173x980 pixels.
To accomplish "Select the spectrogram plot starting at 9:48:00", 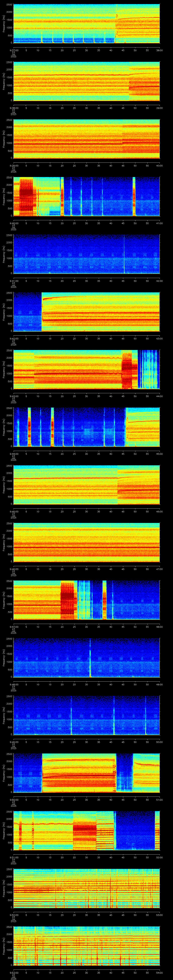I will (86, 658).
